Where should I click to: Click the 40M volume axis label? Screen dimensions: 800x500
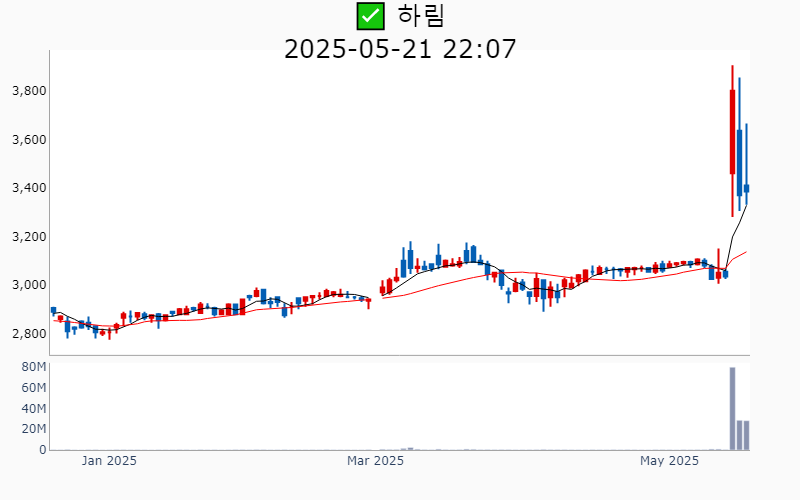pyautogui.click(x=34, y=409)
